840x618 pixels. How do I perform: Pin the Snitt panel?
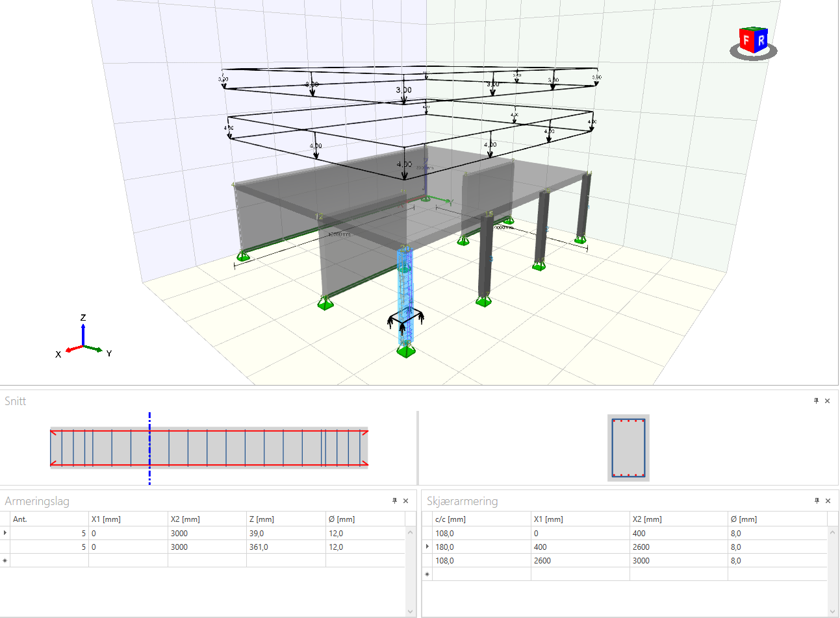816,401
